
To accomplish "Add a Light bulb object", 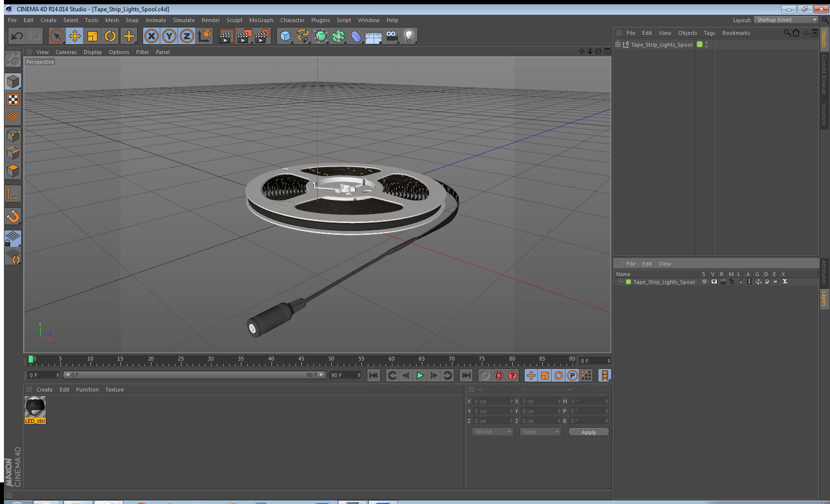I will point(409,36).
